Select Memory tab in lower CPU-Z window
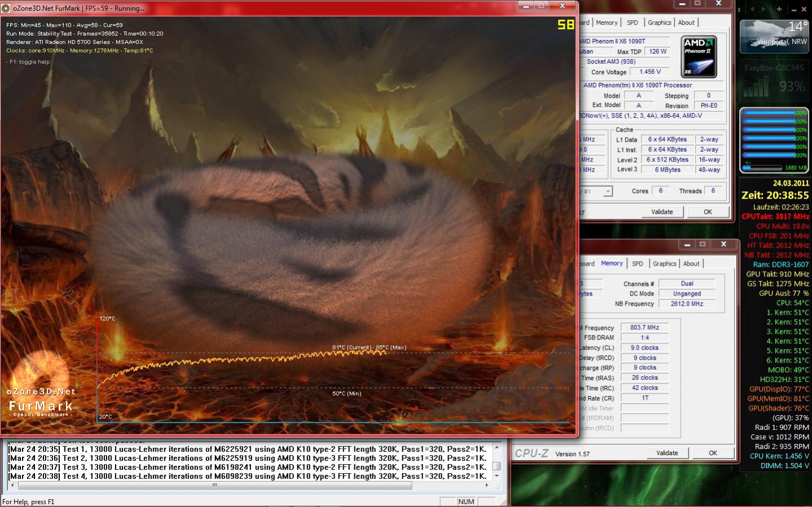The height and width of the screenshot is (507, 812). click(612, 263)
